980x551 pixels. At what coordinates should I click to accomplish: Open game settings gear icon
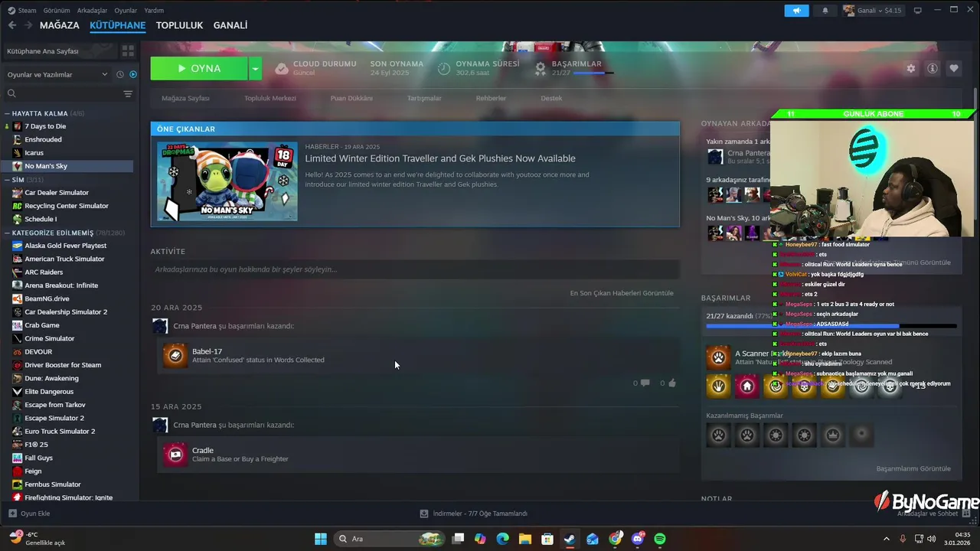(x=910, y=68)
